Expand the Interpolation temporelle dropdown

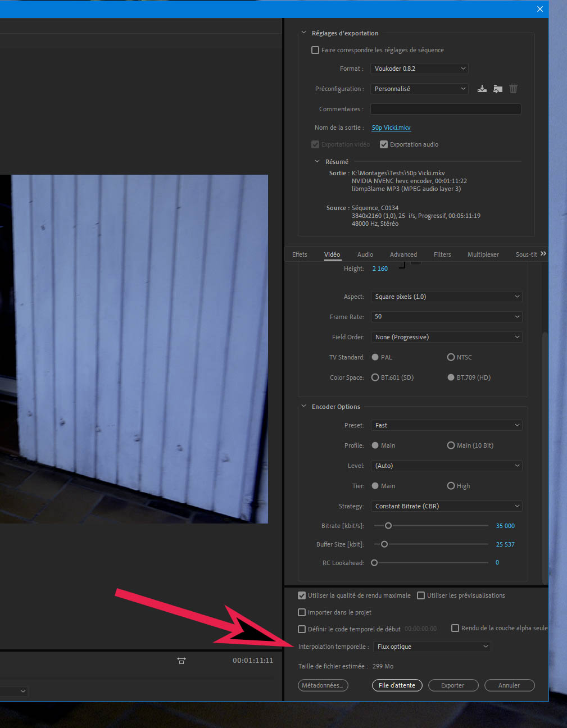click(x=432, y=647)
